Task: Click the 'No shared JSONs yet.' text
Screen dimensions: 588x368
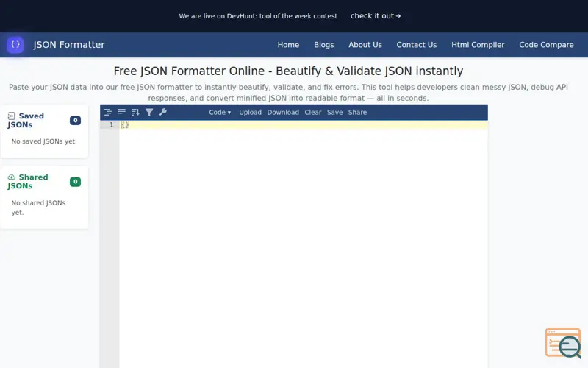Action: (x=38, y=208)
